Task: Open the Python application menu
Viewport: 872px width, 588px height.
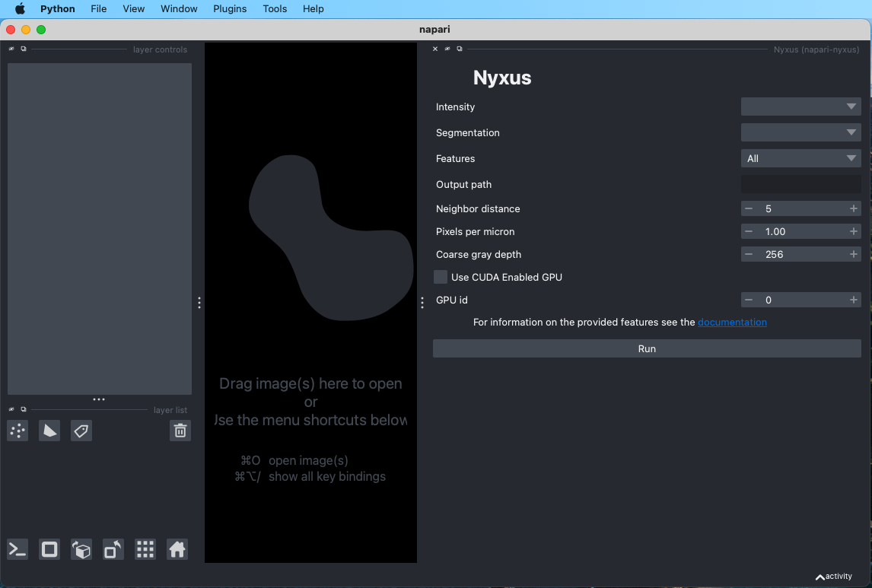Action: [57, 9]
